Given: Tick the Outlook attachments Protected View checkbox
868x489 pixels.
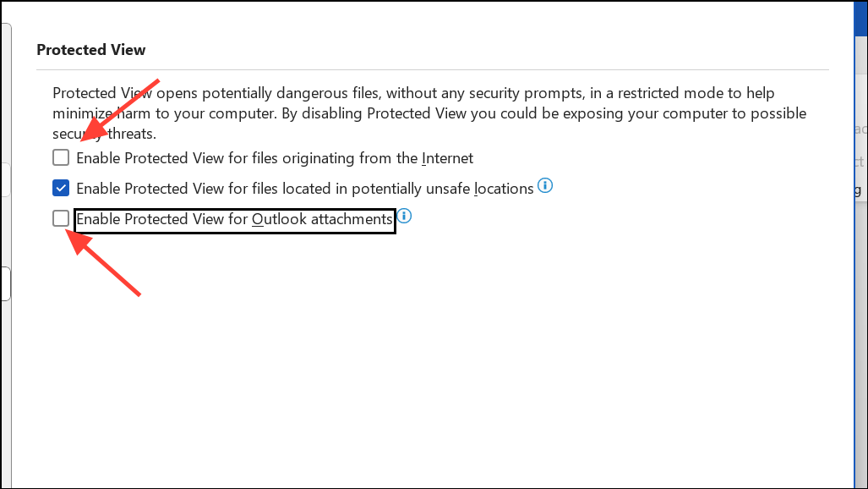Looking at the screenshot, I should (61, 218).
